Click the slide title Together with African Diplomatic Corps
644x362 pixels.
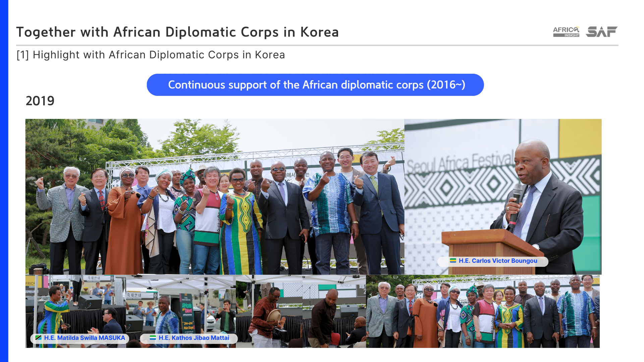(177, 32)
